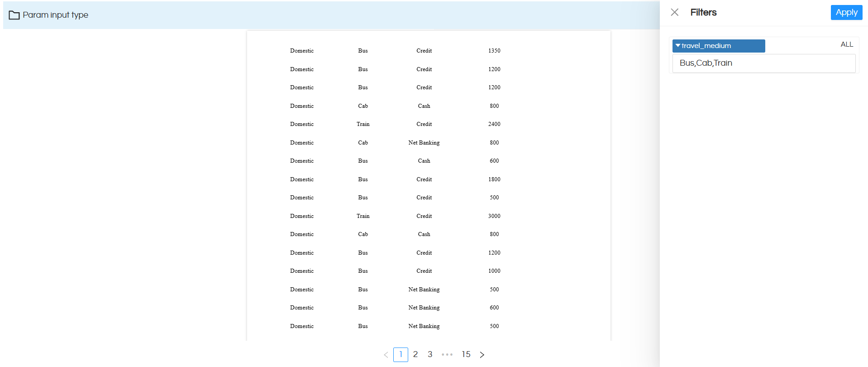Click Credit cell in the 1350 row
This screenshot has height=367, width=868.
[424, 51]
